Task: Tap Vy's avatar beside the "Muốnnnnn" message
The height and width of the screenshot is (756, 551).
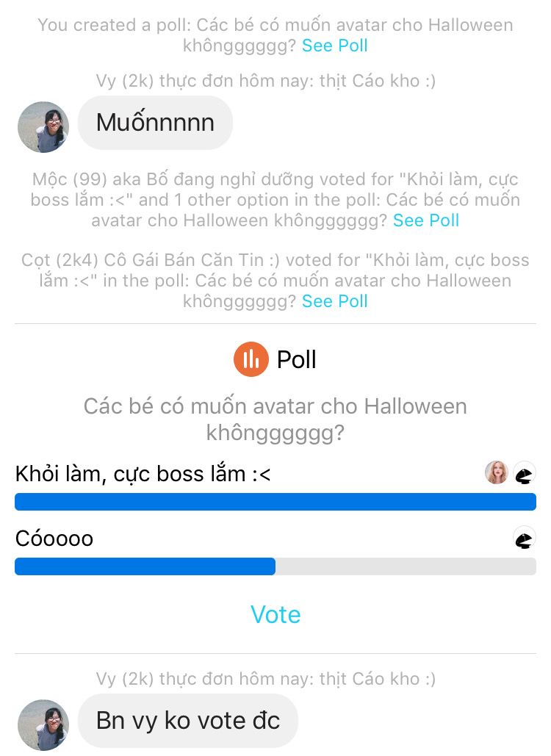Action: click(x=43, y=127)
